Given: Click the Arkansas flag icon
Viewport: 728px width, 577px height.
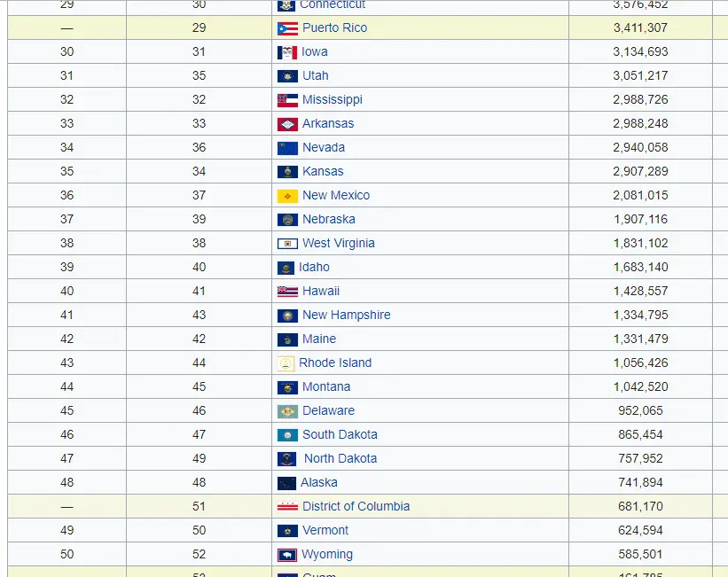Looking at the screenshot, I should coord(287,124).
